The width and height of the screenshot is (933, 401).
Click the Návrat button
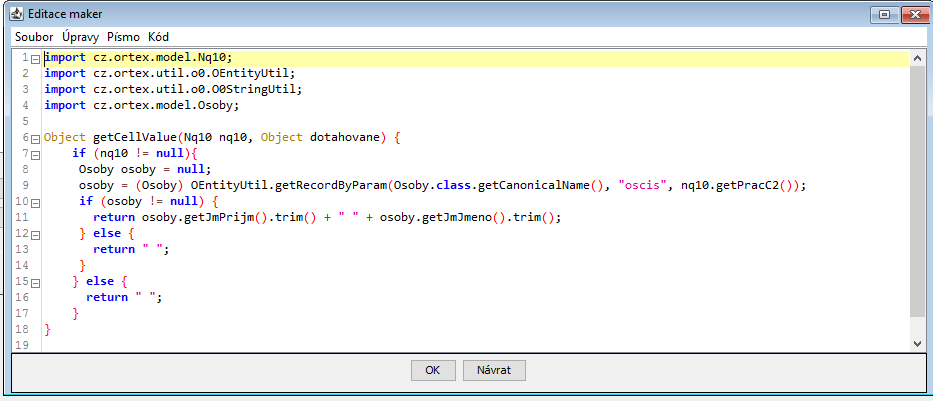click(494, 370)
